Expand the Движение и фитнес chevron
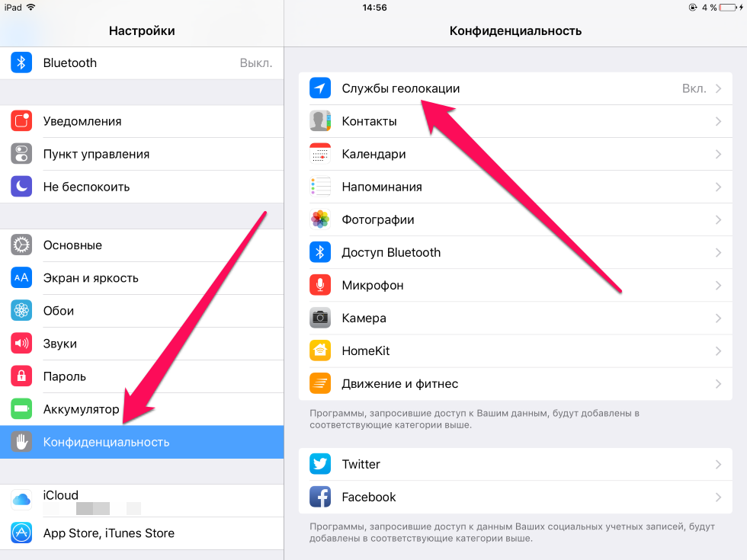This screenshot has height=560, width=747. coord(718,384)
